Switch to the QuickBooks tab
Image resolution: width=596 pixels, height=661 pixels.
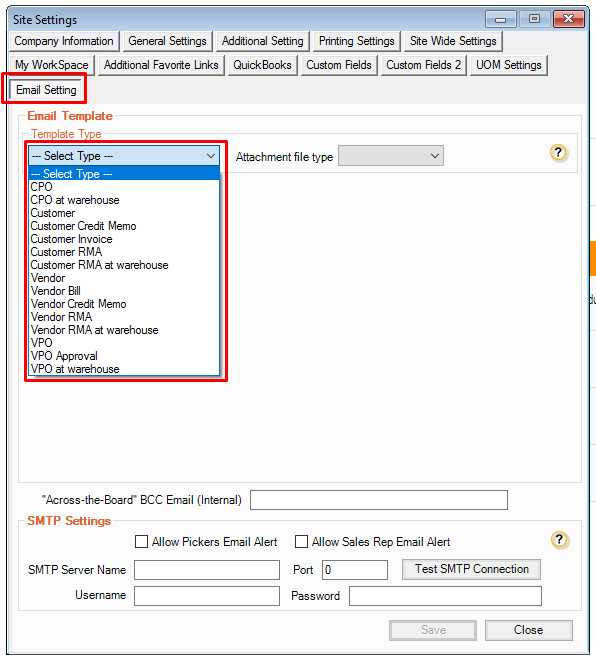pyautogui.click(x=262, y=65)
